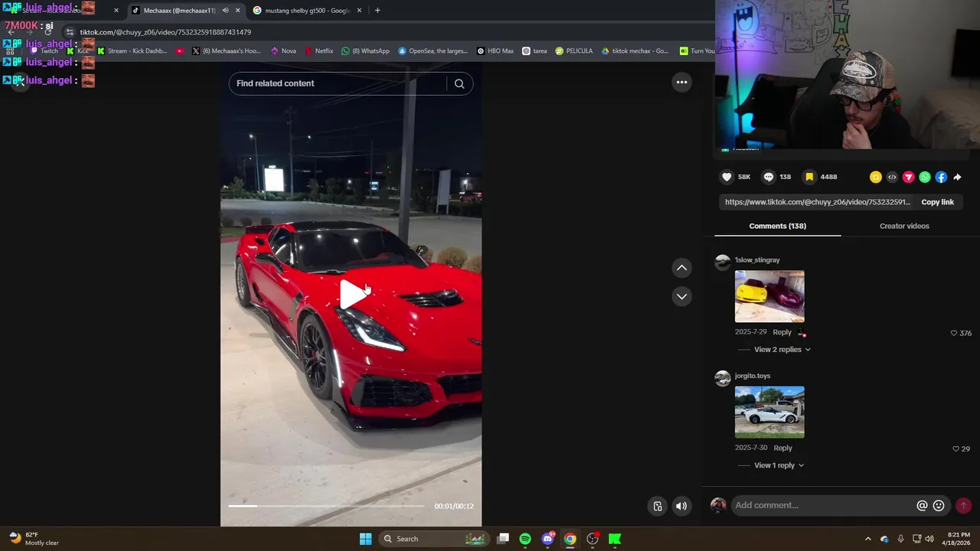
Task: Share video to Facebook
Action: pos(941,177)
